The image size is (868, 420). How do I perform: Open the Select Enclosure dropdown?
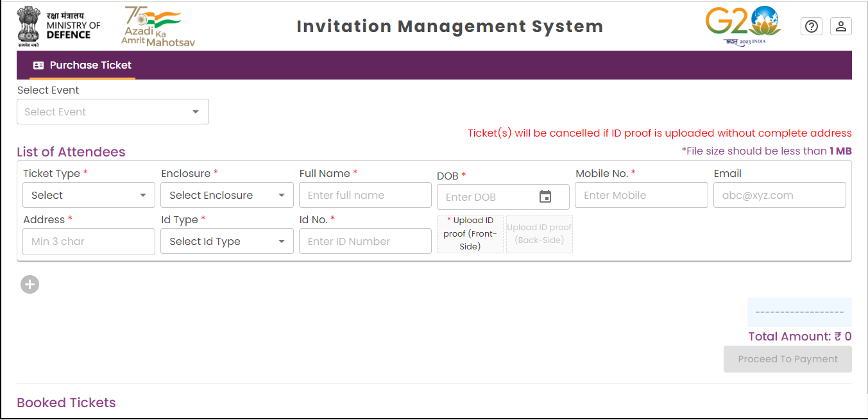pos(226,195)
